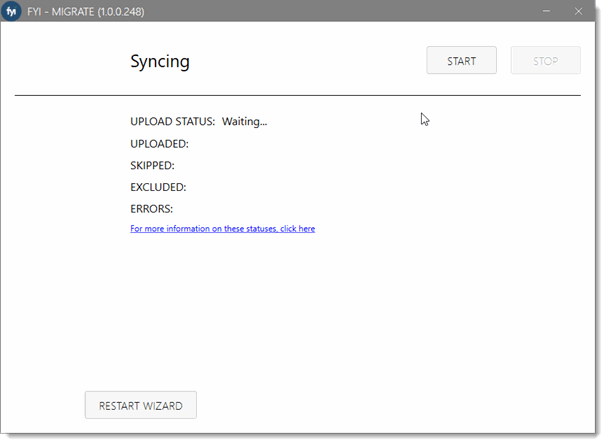This screenshot has width=606, height=444.
Task: Minimize the FYI Migrate window
Action: (546, 11)
